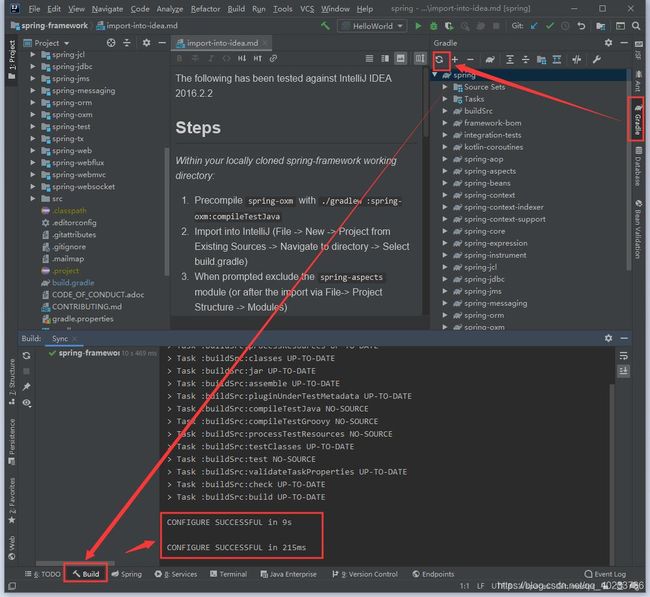650x597 pixels.
Task: Debug HelloWorld with the bug icon
Action: 434,26
